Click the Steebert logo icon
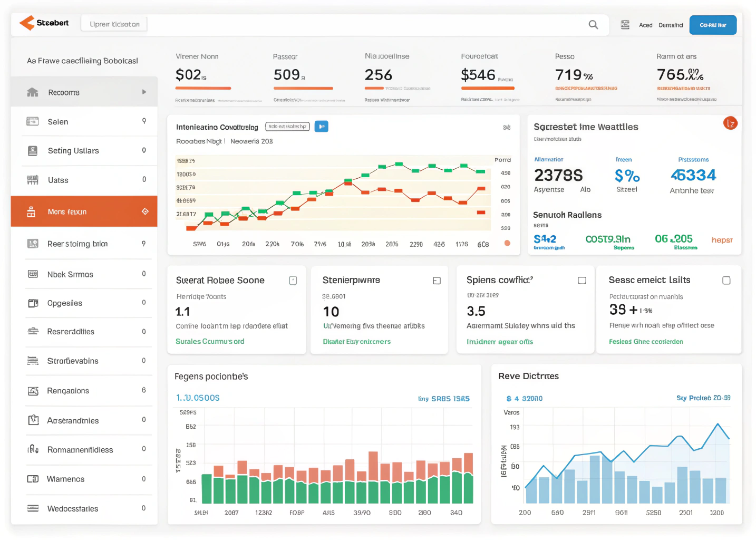Image resolution: width=756 pixels, height=540 pixels. tap(27, 23)
